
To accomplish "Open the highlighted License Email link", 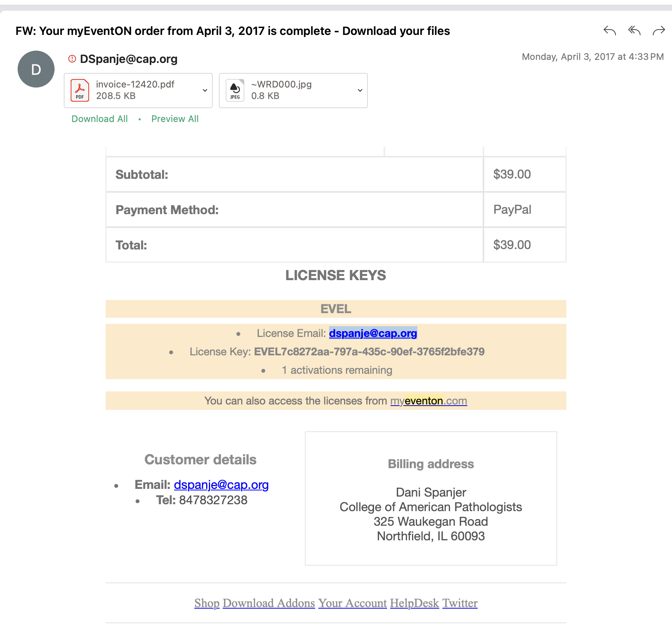I will tap(372, 333).
